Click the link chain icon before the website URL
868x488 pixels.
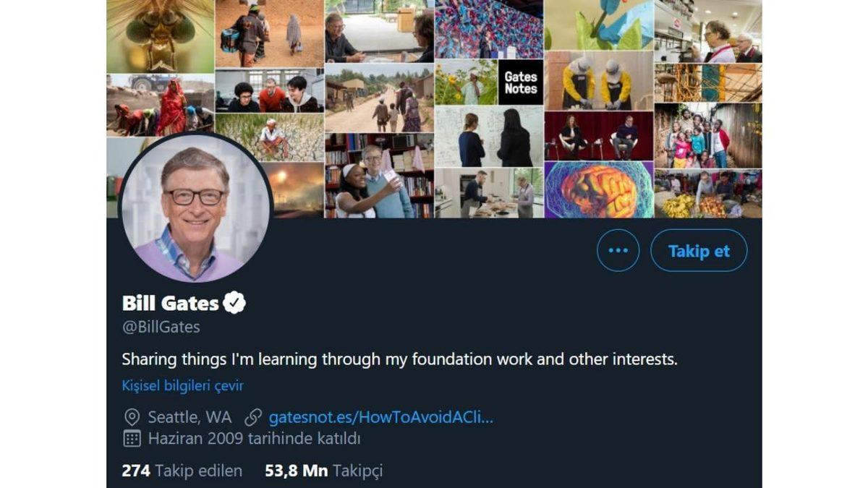[x=252, y=417]
